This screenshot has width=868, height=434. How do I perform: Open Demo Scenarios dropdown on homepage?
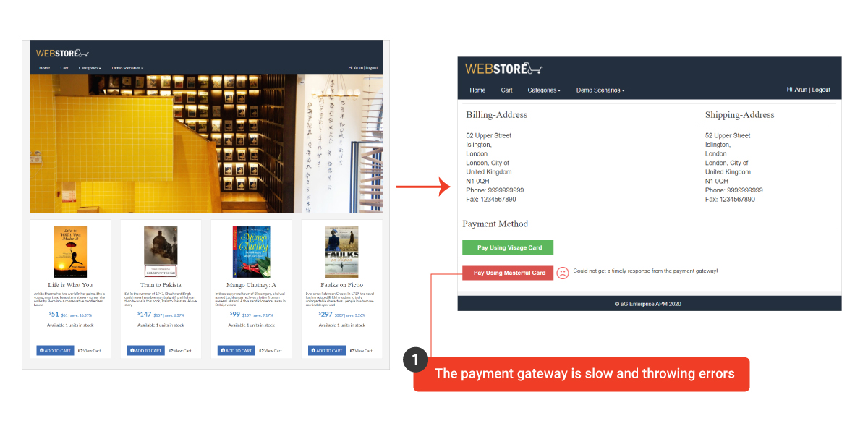[127, 68]
